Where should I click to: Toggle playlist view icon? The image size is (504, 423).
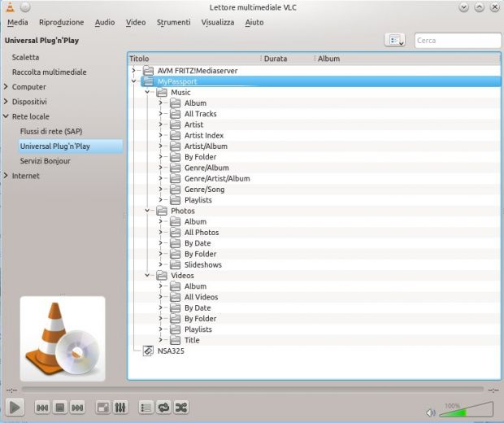pos(146,408)
